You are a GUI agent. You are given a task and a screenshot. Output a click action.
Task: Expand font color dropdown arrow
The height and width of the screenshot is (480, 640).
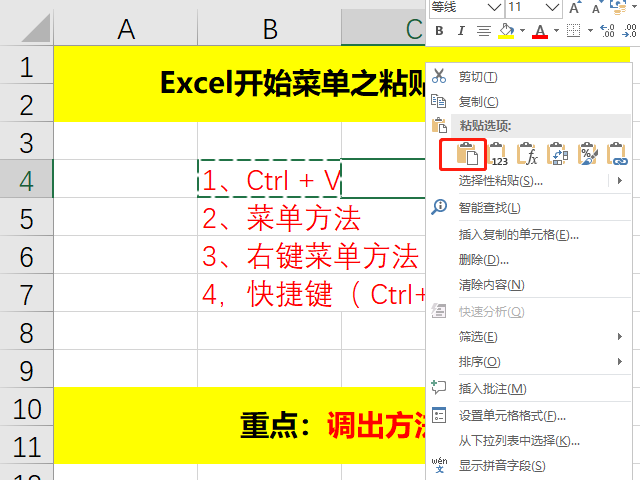[x=556, y=31]
